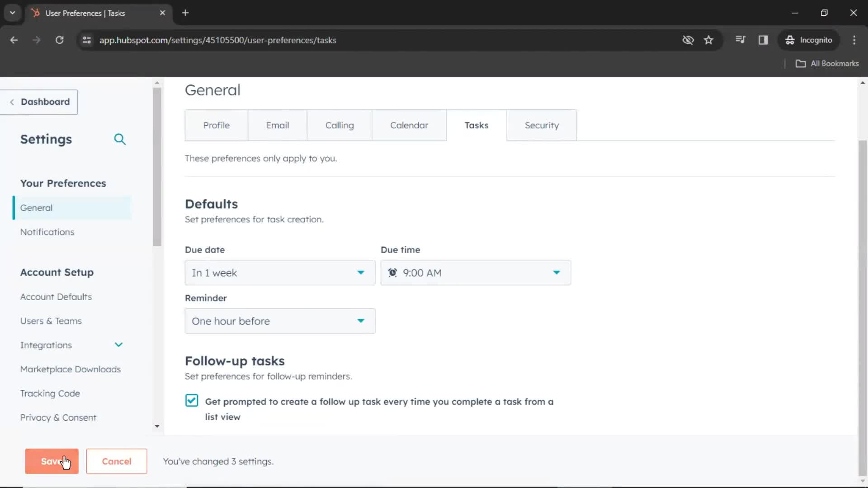Open the Due date dropdown menu
Screen dimensions: 868x488
coord(279,272)
